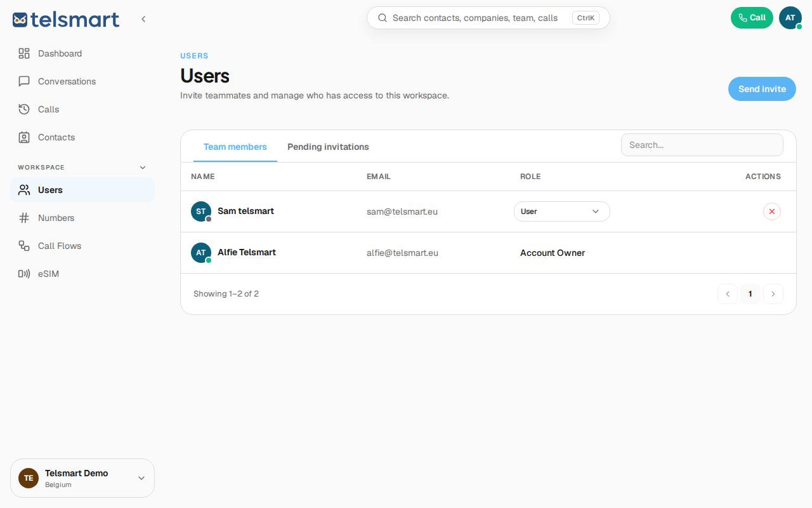The width and height of the screenshot is (812, 508).
Task: Open the Dashboard page
Action: pos(82,53)
